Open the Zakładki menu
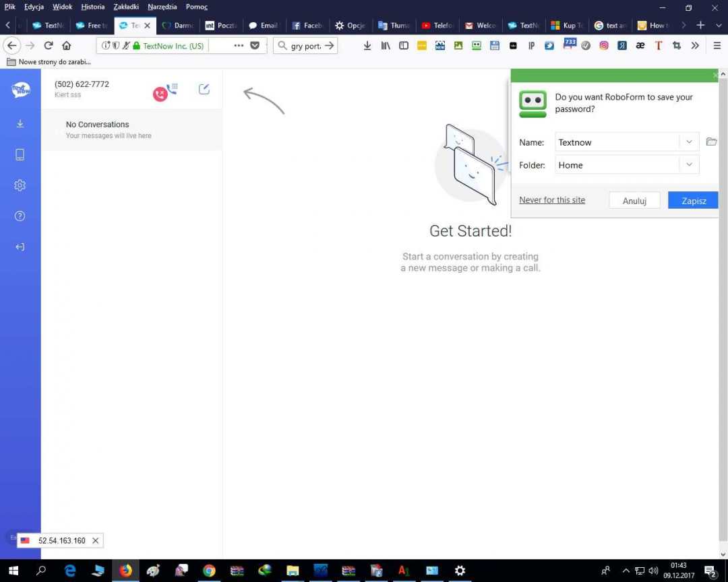728x582 pixels. pos(126,7)
